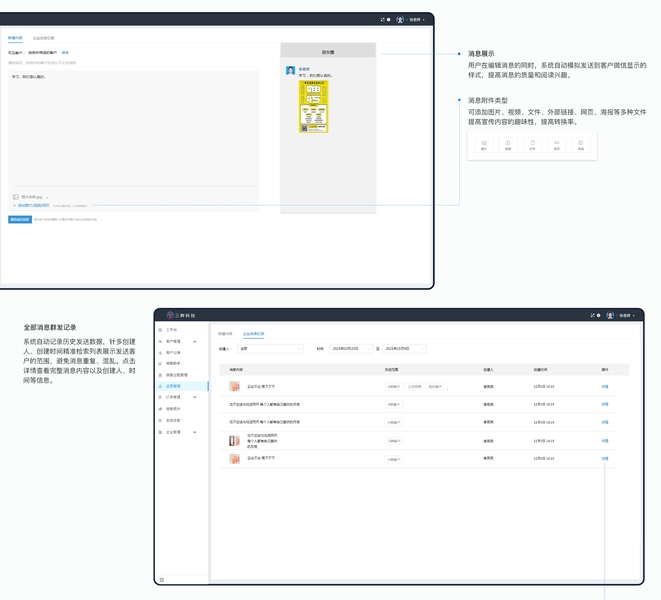The image size is (661, 600).
Task: Click thumbnail in row with three tags
Action: [x=234, y=386]
